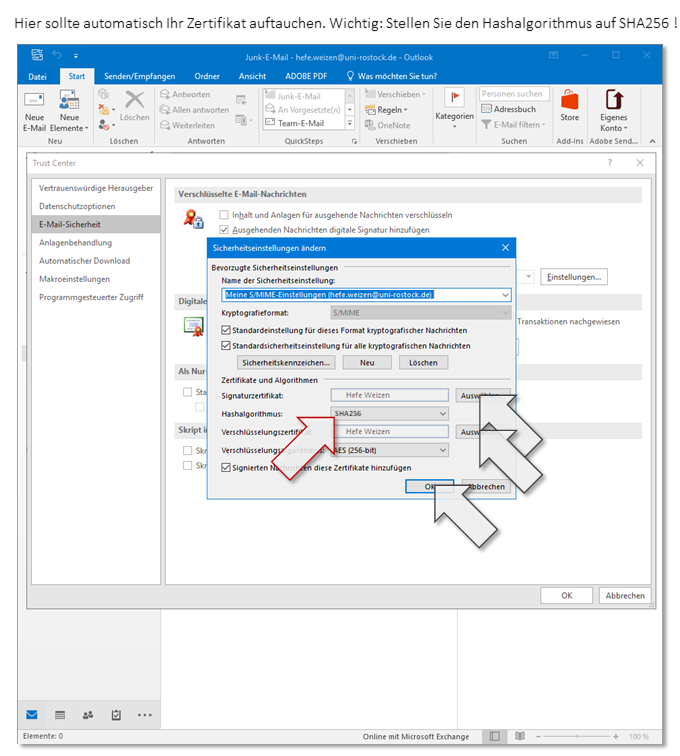Switch to the reading view in the status bar
Screen dimensions: 680x756
[x=520, y=736]
